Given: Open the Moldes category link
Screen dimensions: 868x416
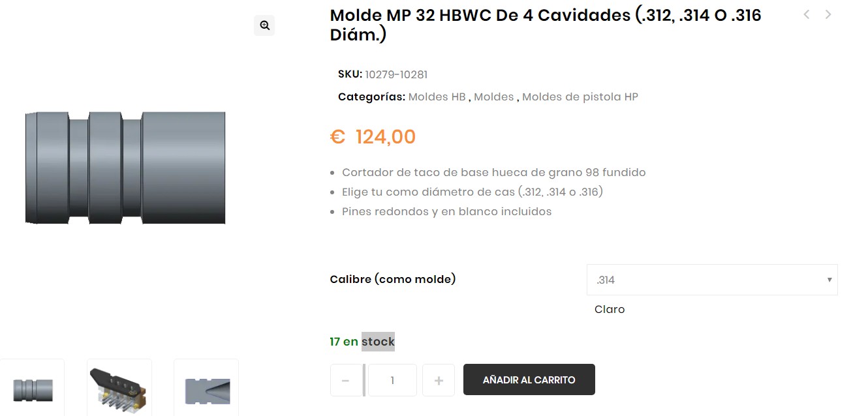Looking at the screenshot, I should coord(493,97).
